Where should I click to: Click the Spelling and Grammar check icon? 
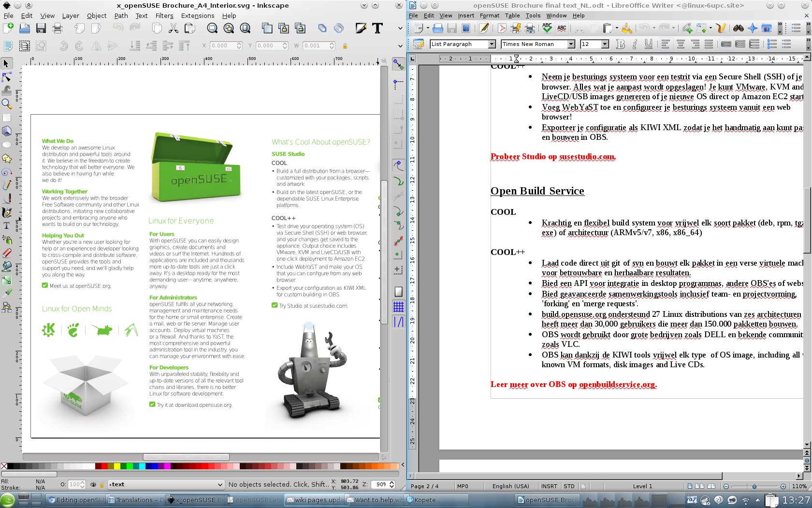click(x=547, y=29)
